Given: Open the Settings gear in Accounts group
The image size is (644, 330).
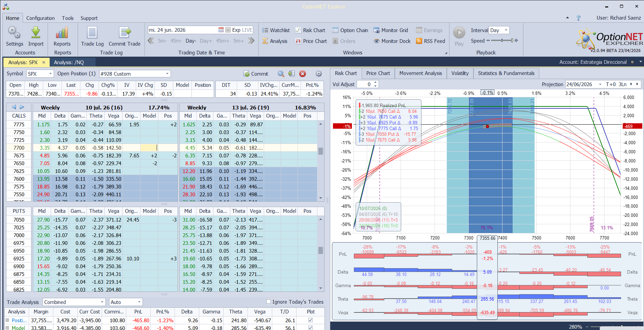Looking at the screenshot, I should click(14, 33).
